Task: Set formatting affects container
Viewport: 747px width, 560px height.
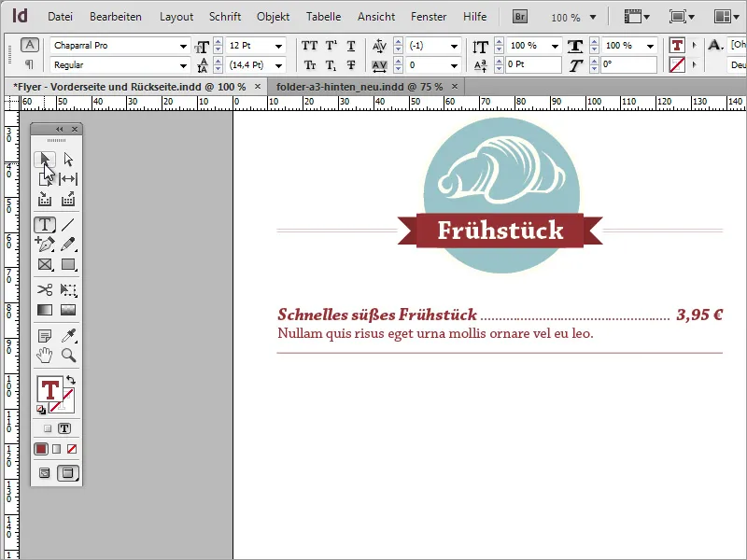Action: click(48, 428)
